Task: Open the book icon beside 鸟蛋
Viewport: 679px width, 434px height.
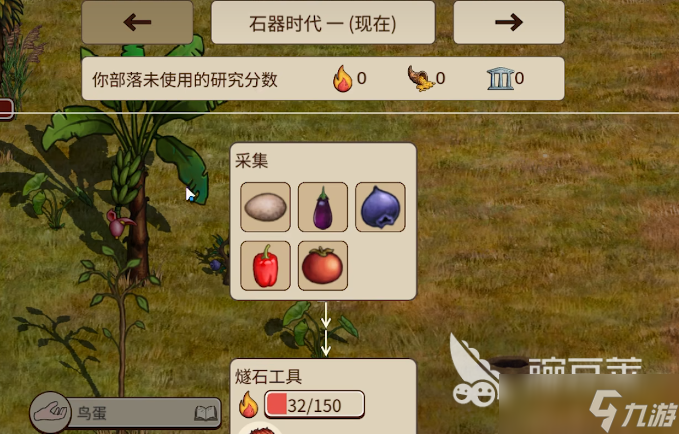Action: coord(206,414)
